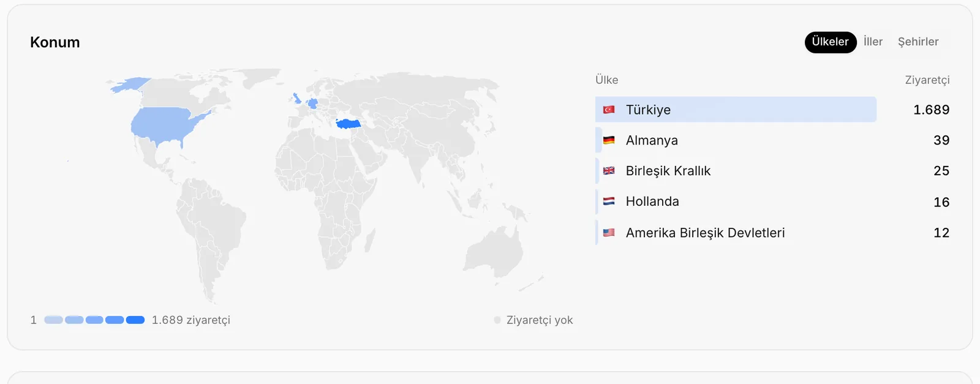Open the Almanya row in country list
This screenshot has width=980, height=384.
772,140
